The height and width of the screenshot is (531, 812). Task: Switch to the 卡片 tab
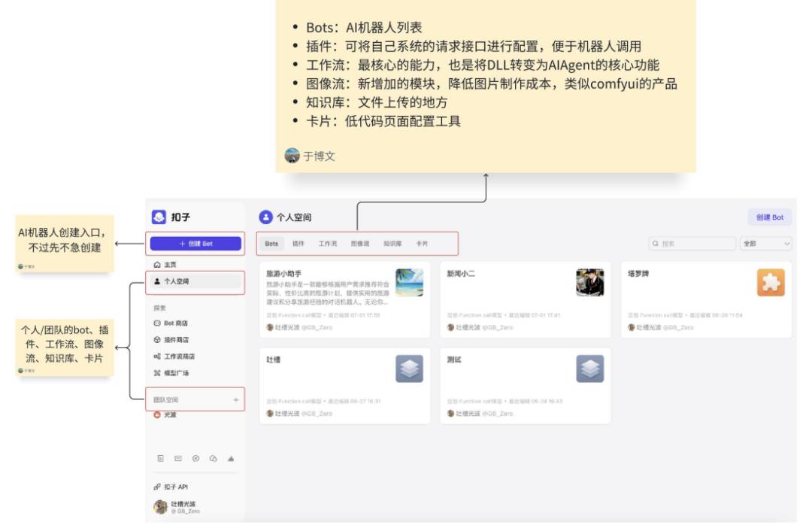click(422, 244)
